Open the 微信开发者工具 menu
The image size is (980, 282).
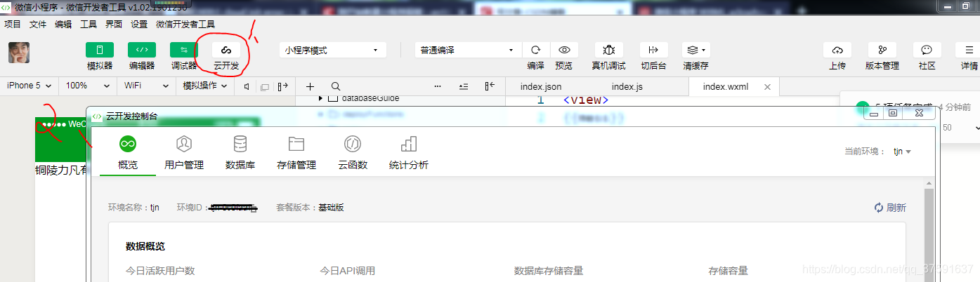[185, 24]
